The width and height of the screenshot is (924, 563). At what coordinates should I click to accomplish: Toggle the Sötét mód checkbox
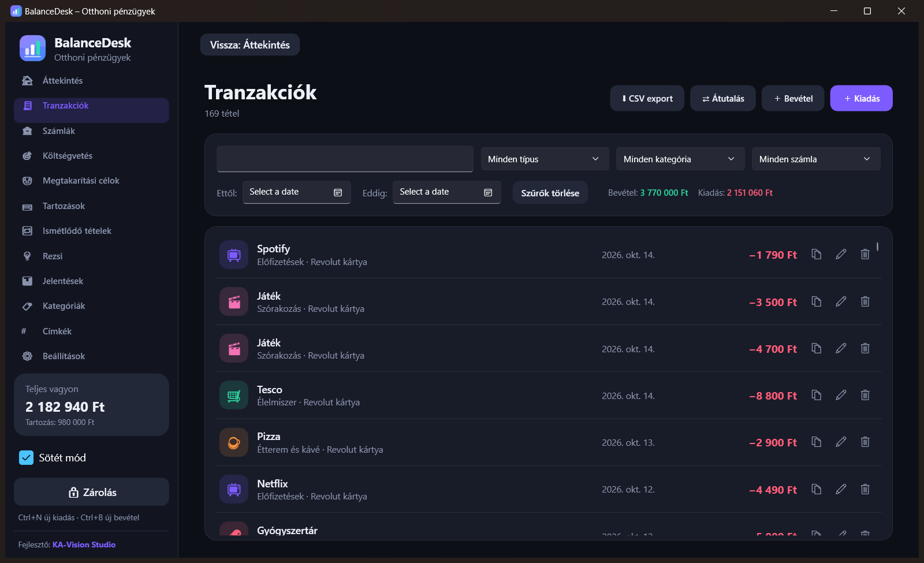pyautogui.click(x=27, y=458)
